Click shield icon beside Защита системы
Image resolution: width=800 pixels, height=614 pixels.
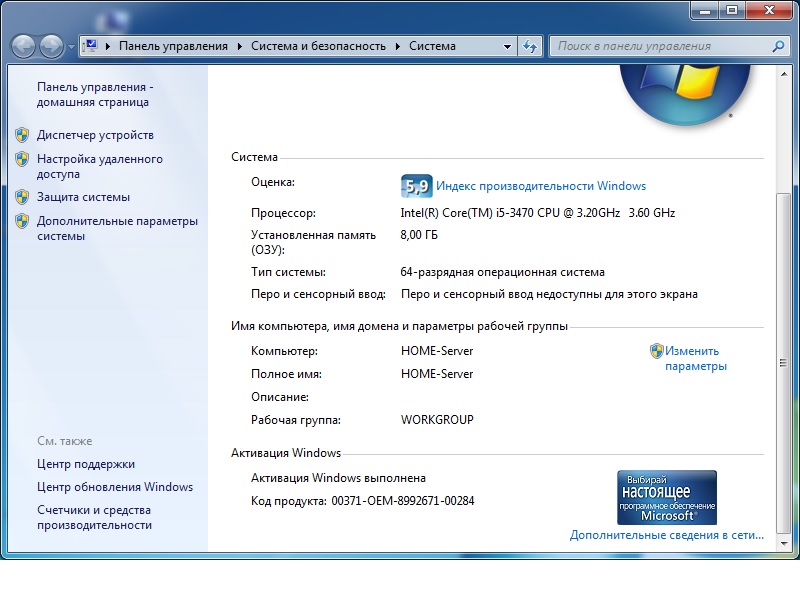[22, 197]
